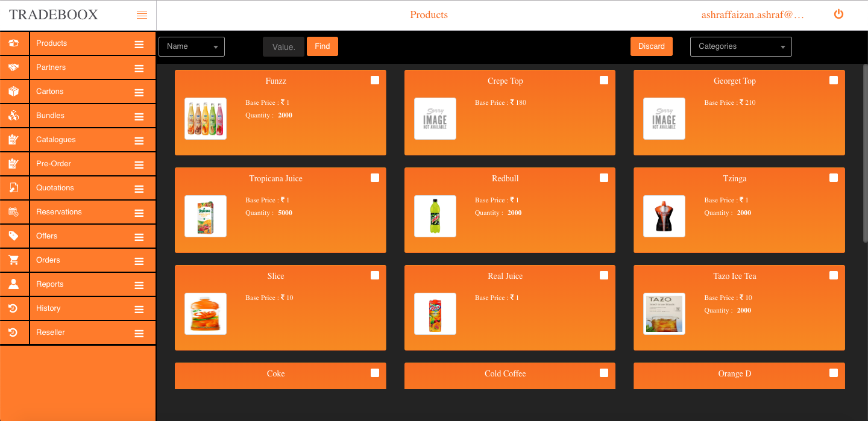
Task: Open the Categories filter dropdown
Action: (741, 46)
